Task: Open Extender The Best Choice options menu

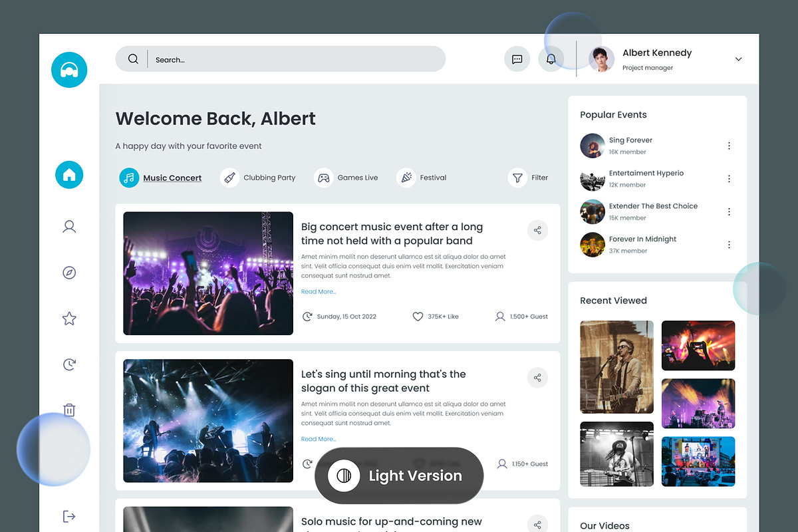Action: tap(729, 211)
